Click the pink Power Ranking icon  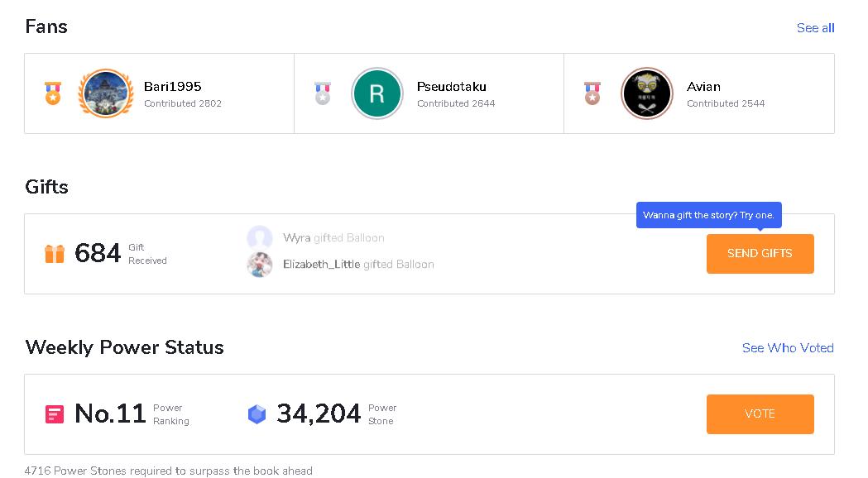(x=55, y=413)
